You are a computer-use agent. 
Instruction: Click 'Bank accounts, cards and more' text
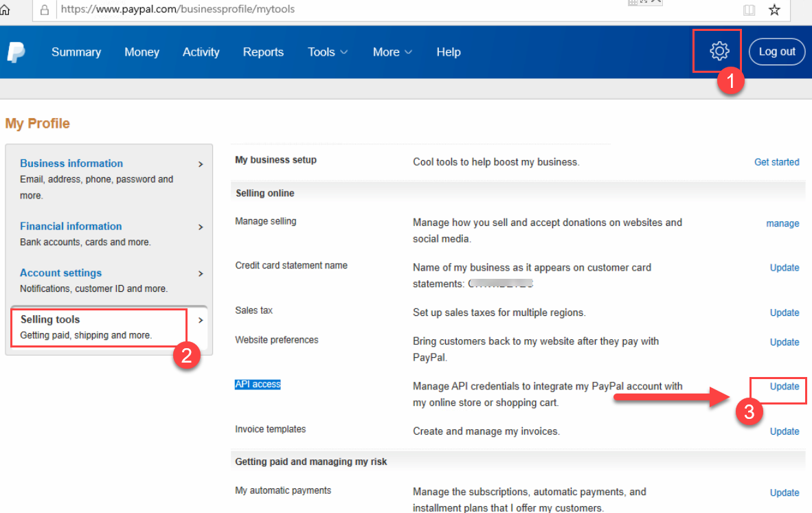pyautogui.click(x=85, y=242)
